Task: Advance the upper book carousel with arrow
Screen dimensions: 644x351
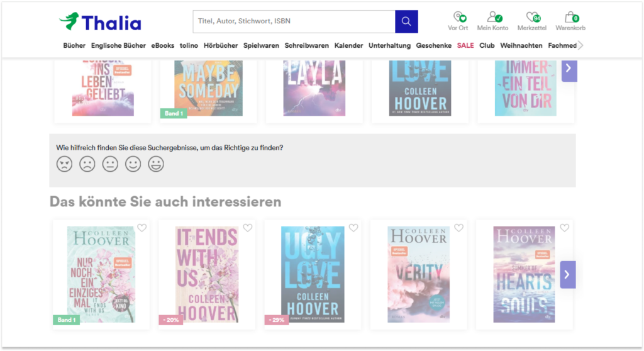Action: pyautogui.click(x=569, y=70)
